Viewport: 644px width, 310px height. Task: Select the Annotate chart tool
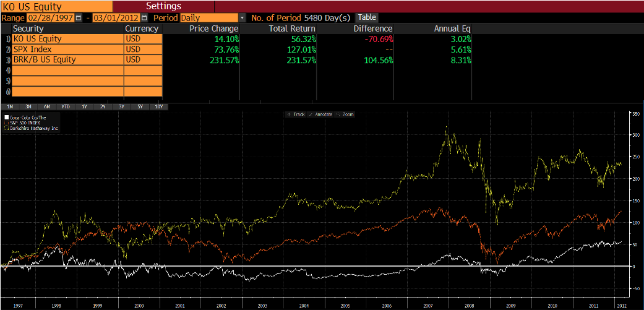coord(320,114)
